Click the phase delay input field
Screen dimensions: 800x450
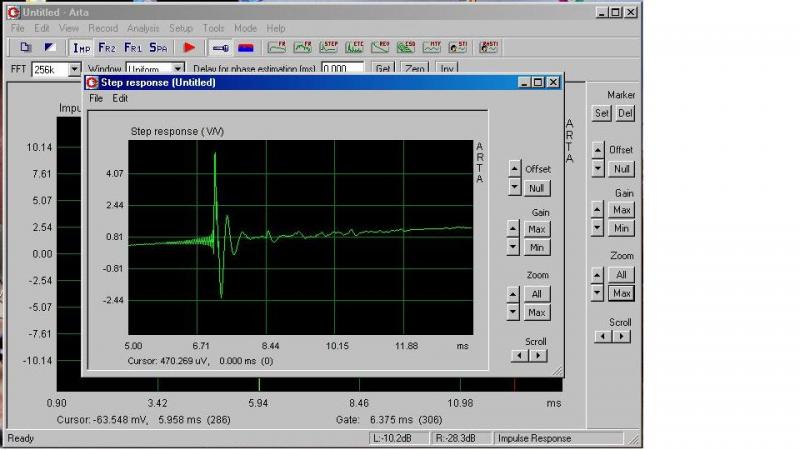coord(342,69)
